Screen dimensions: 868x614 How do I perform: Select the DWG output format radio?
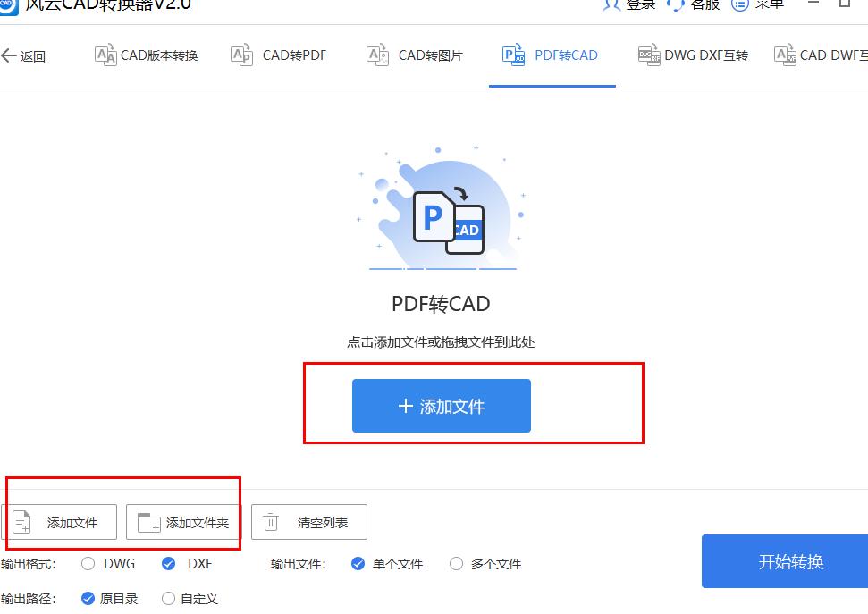tap(88, 564)
